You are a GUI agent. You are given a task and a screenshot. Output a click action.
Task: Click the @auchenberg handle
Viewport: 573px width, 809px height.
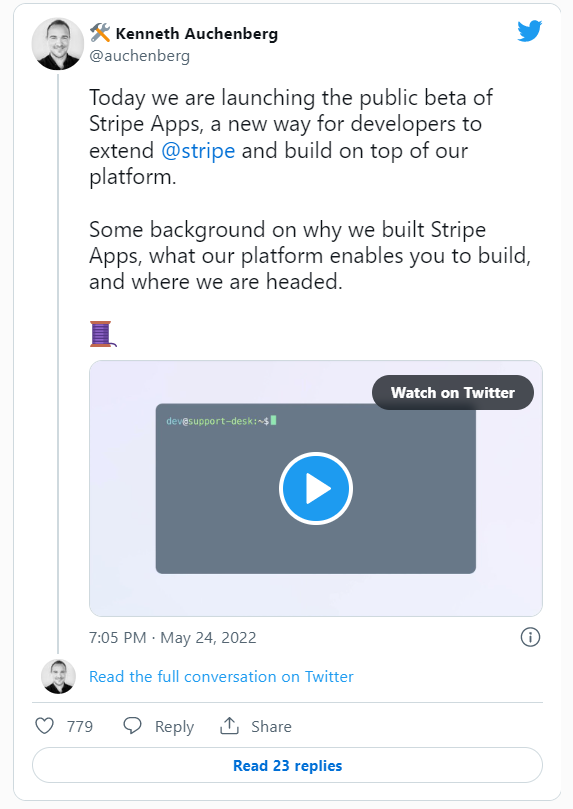pos(140,56)
